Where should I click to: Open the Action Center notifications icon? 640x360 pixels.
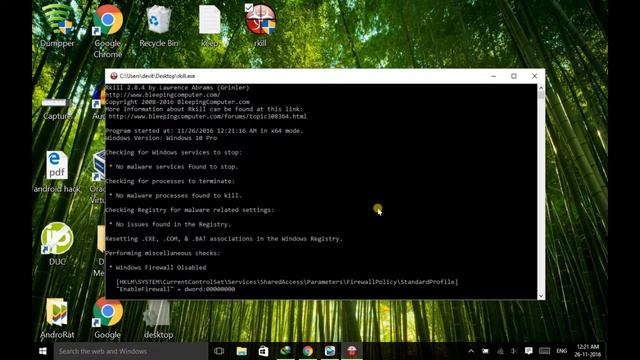pos(529,351)
